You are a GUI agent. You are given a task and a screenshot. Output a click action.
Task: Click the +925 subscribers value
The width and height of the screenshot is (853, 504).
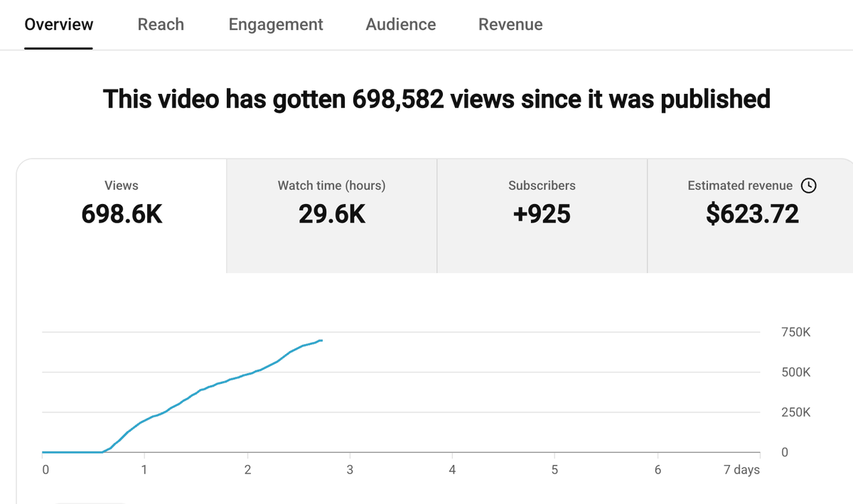[542, 213]
